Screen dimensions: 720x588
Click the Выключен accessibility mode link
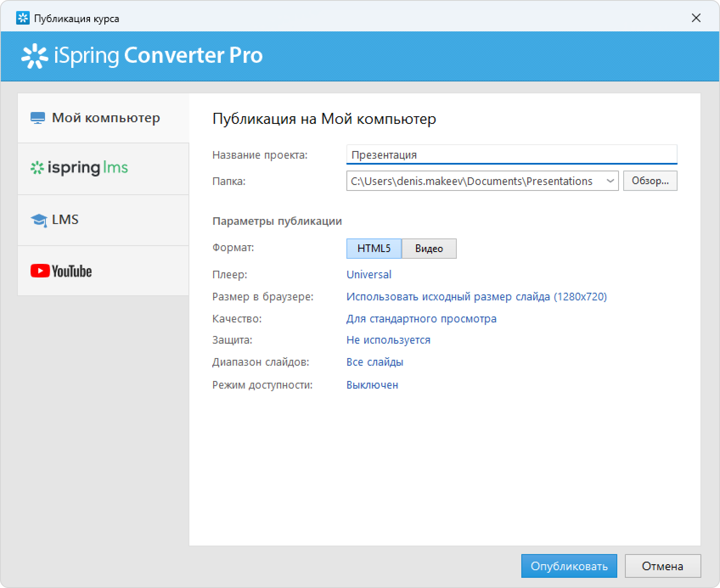coord(372,385)
